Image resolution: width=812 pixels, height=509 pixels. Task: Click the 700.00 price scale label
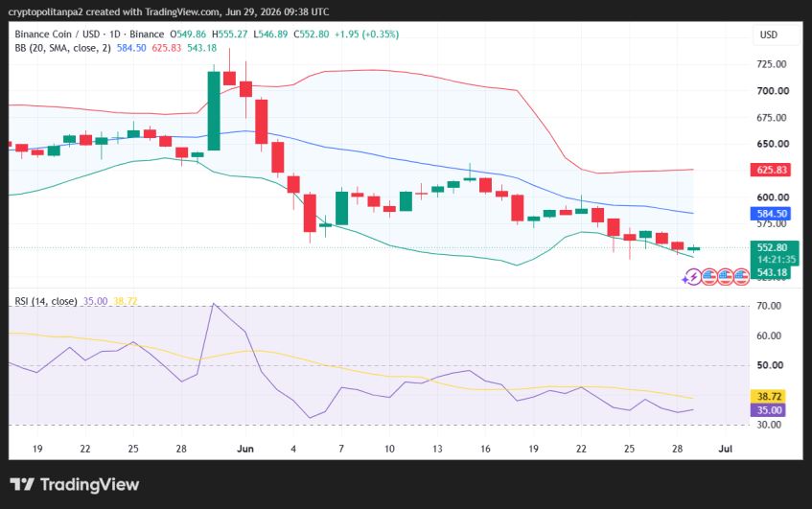click(773, 91)
